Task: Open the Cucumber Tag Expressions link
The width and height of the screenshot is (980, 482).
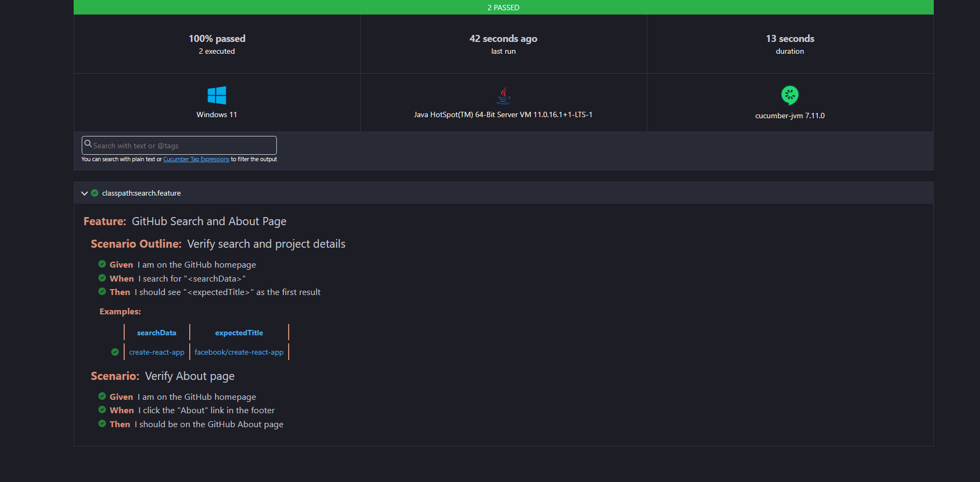Action: [196, 160]
